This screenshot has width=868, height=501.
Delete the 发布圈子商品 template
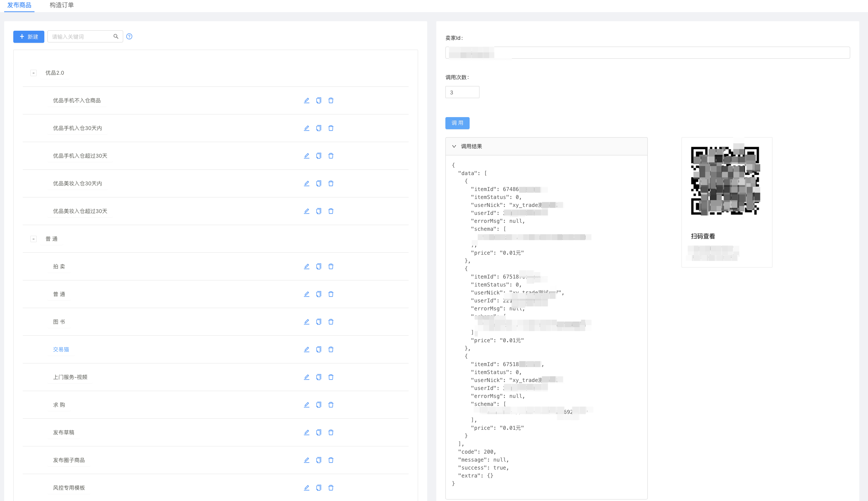(331, 460)
